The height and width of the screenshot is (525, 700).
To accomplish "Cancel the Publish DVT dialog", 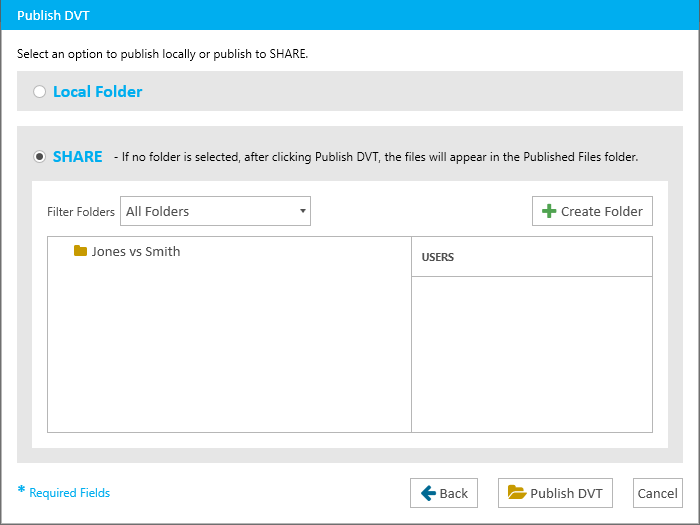I will (658, 493).
